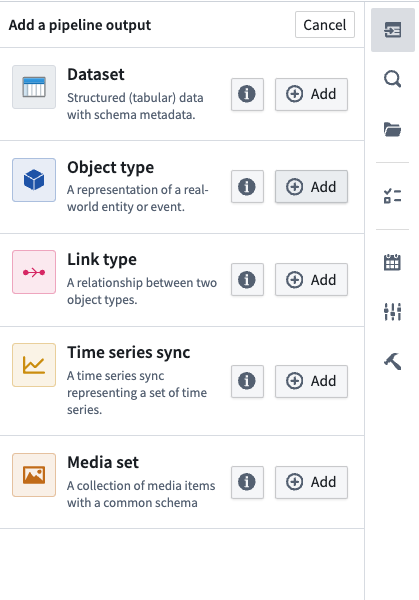Open the pipeline outputs sidebar icon

393,30
